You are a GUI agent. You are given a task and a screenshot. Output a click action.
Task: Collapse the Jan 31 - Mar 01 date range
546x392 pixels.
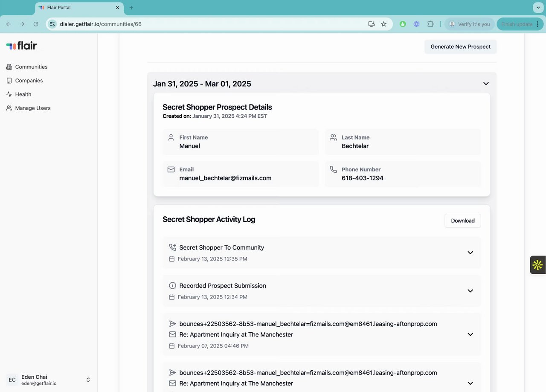pyautogui.click(x=486, y=84)
